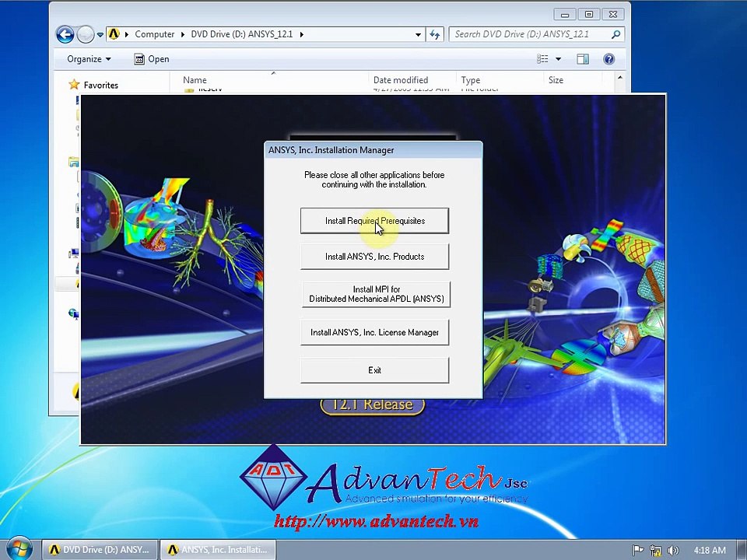Select DVD Drive (D:) ANSYS_12.1 breadcrumb
747x560 pixels.
(x=241, y=33)
